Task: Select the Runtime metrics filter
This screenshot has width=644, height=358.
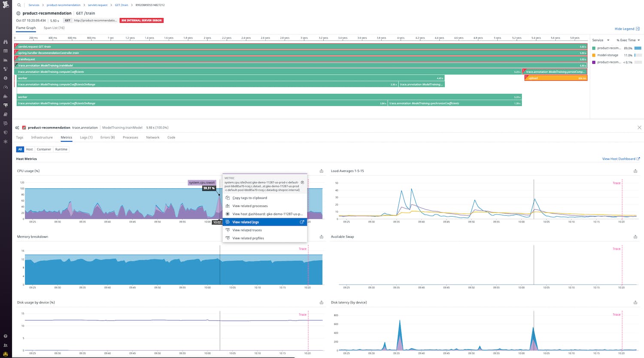Action: (x=61, y=149)
